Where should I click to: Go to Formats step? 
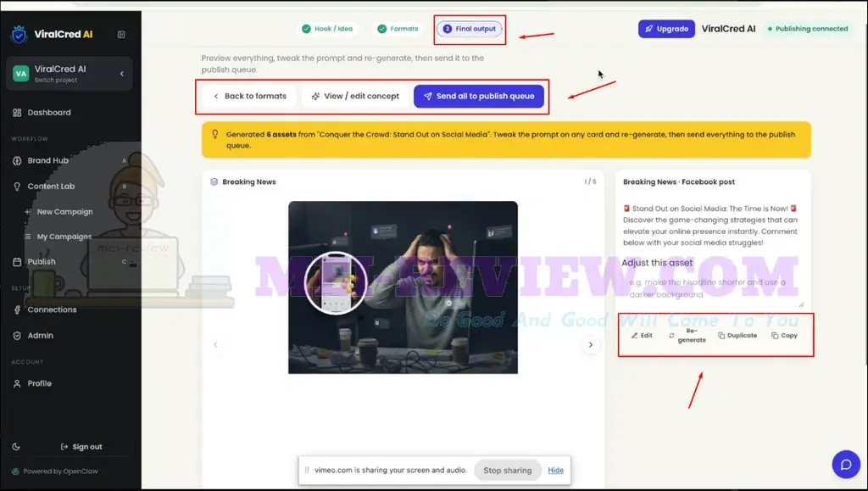[x=398, y=29]
